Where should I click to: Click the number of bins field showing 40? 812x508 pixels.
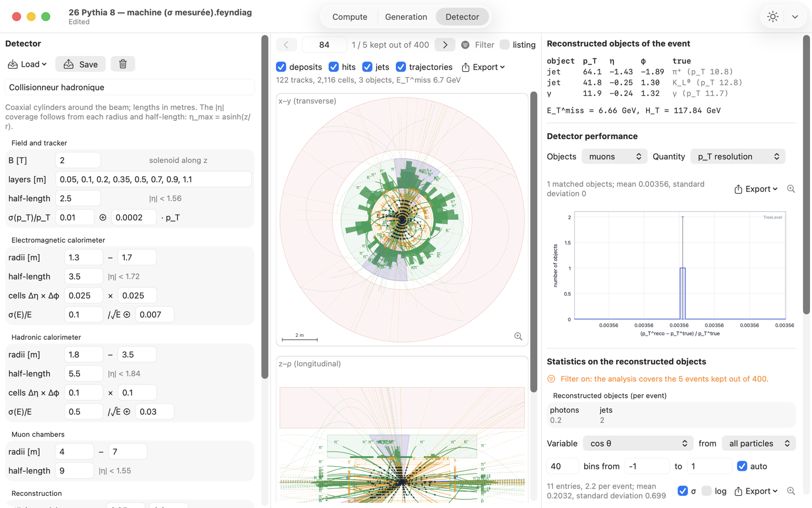pyautogui.click(x=562, y=466)
